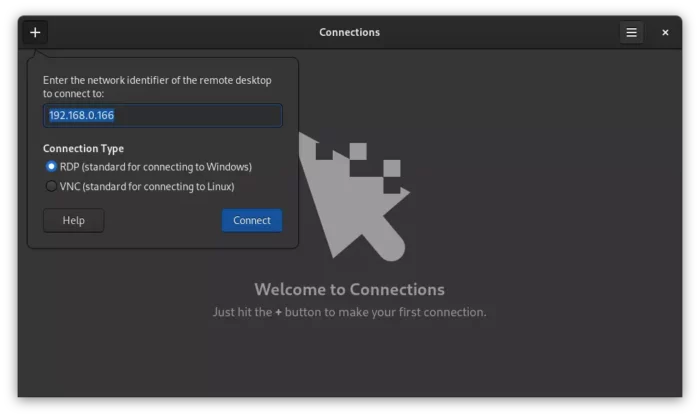Click the blue Connect button

pyautogui.click(x=252, y=221)
